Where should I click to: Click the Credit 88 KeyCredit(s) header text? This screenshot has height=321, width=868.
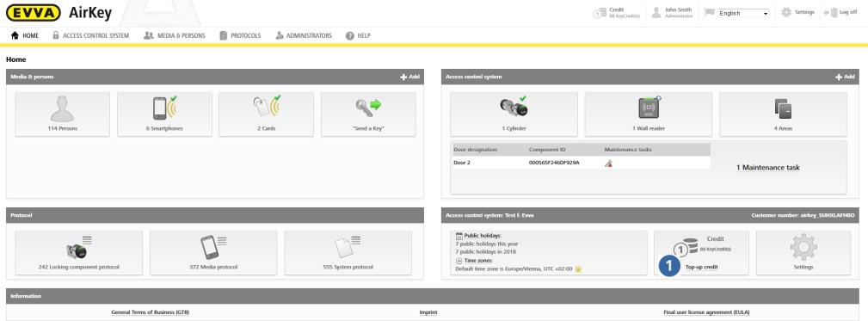pos(625,13)
